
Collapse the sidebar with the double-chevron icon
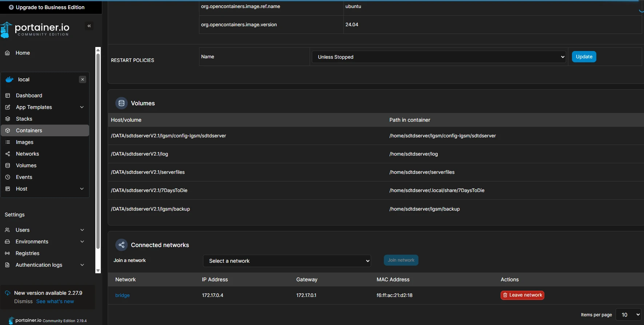89,26
